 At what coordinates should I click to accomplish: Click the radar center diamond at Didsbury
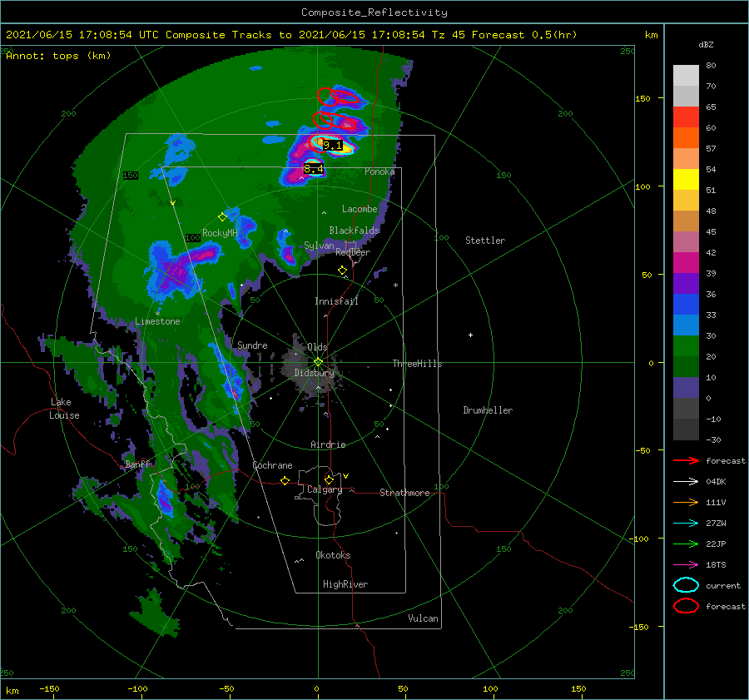[318, 362]
